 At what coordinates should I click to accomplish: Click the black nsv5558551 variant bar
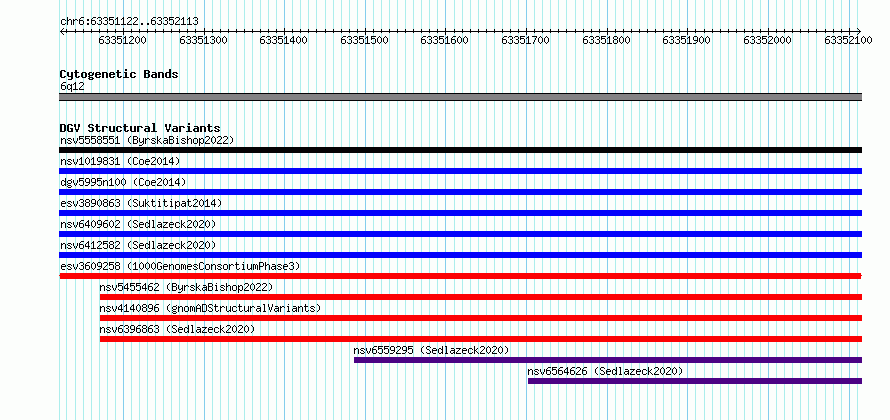coord(460,150)
